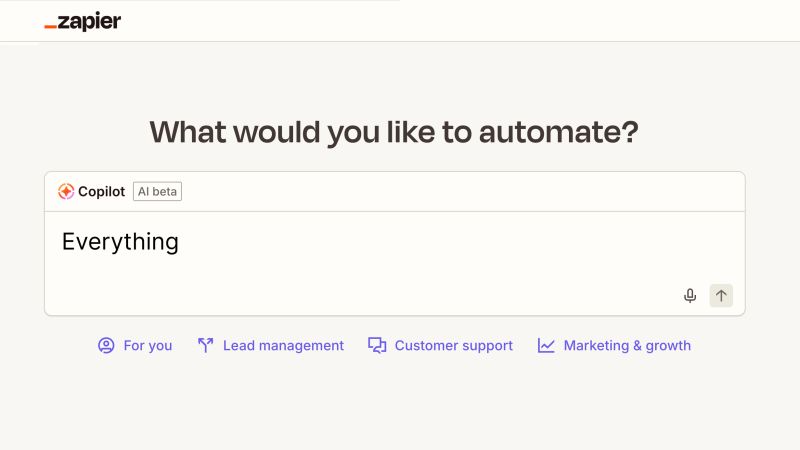
Task: Click the For you person icon
Action: point(106,345)
